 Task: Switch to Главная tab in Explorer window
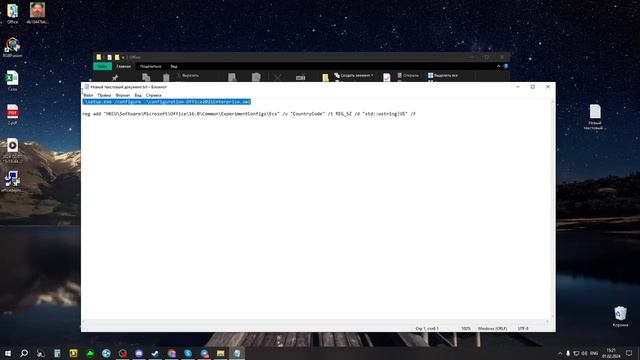pyautogui.click(x=124, y=66)
